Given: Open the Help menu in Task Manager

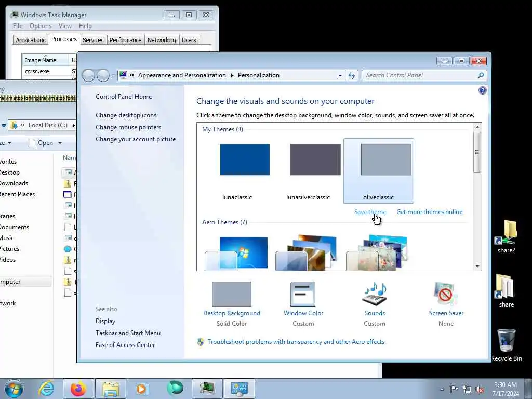Looking at the screenshot, I should tap(85, 26).
